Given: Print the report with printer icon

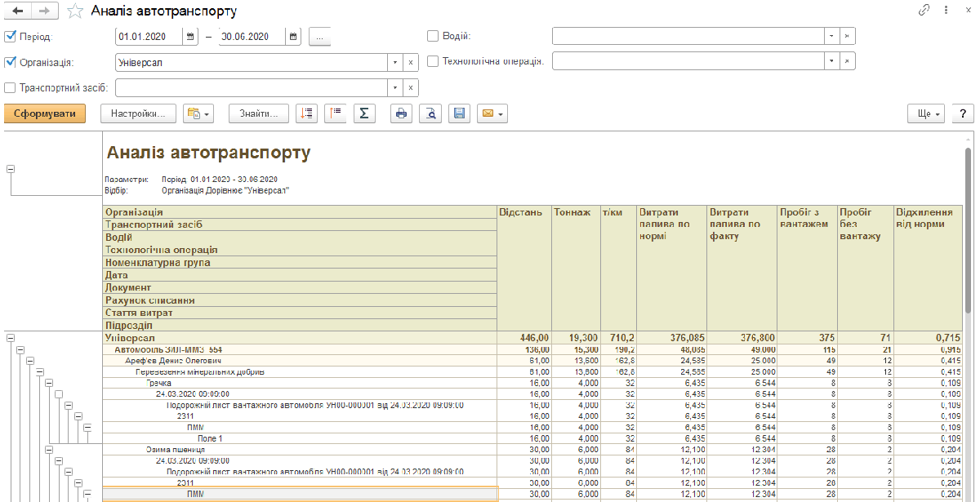Looking at the screenshot, I should [x=401, y=114].
